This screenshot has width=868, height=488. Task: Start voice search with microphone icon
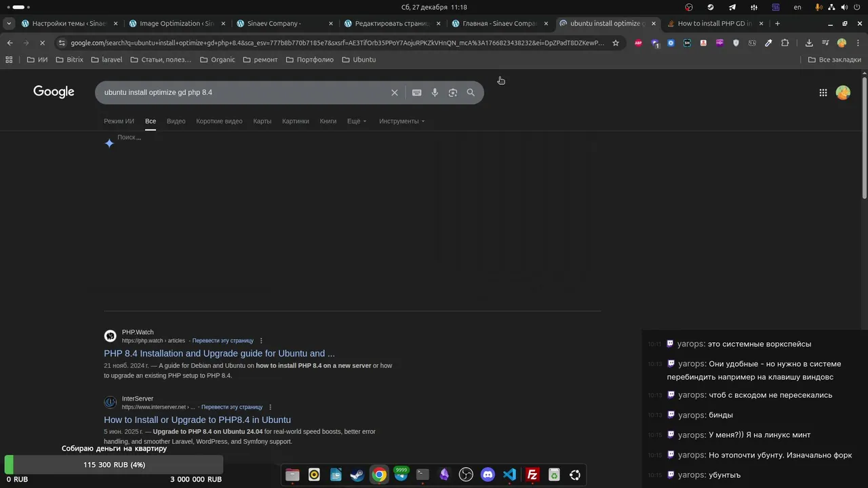[435, 93]
